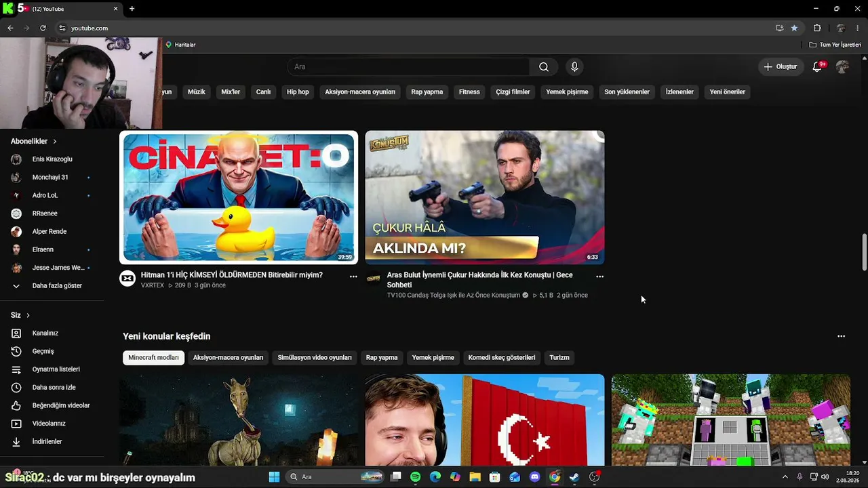Install YouTube app from address bar icon
Viewport: 868px width, 488px height.
780,28
